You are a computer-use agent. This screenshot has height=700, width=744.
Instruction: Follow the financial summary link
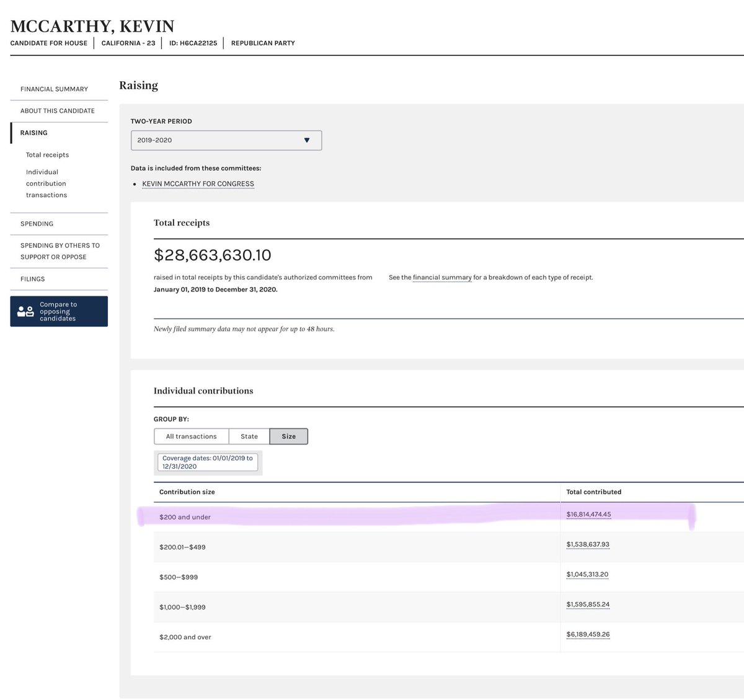click(x=442, y=278)
